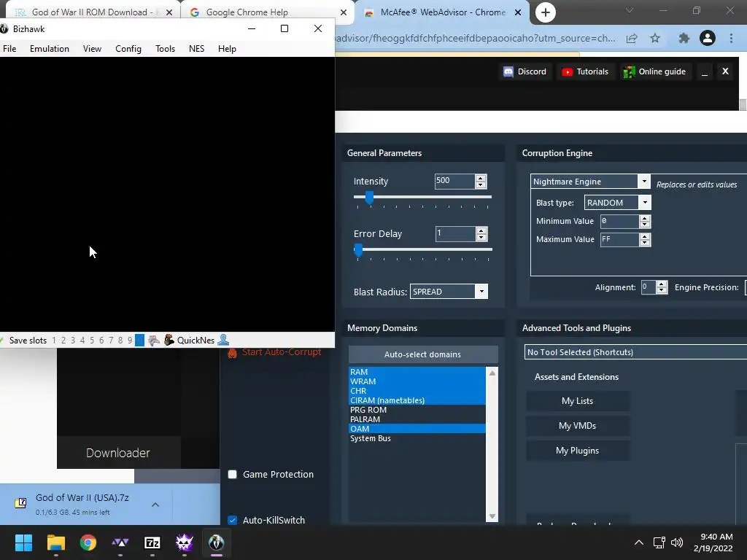Open the Chrome three-dot menu
This screenshot has height=560, width=747.
pos(731,38)
